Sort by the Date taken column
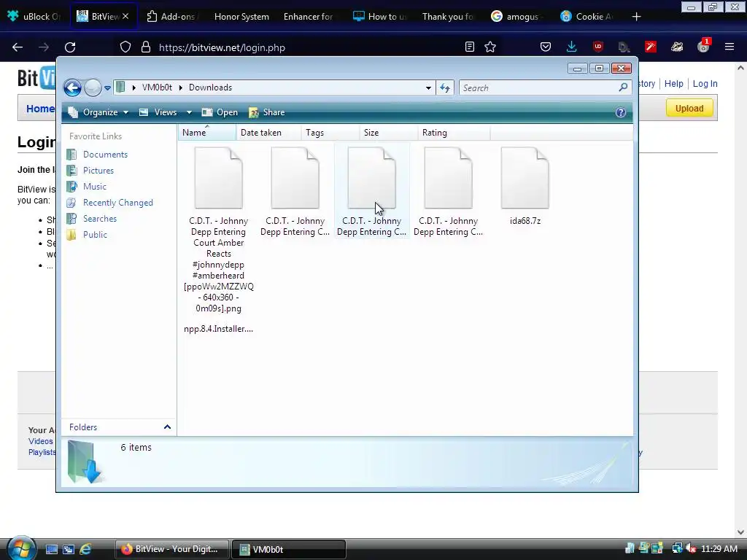747x560 pixels. click(268, 133)
